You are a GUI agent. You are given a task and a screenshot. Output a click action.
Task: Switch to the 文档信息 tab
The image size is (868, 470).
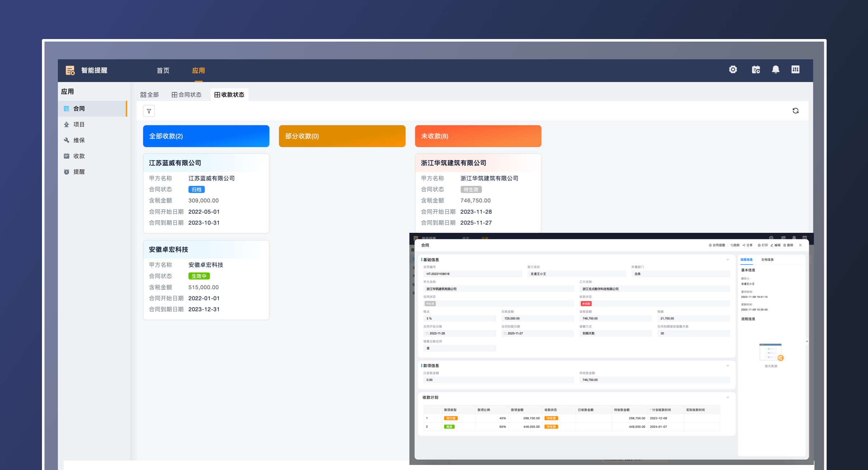(x=767, y=260)
